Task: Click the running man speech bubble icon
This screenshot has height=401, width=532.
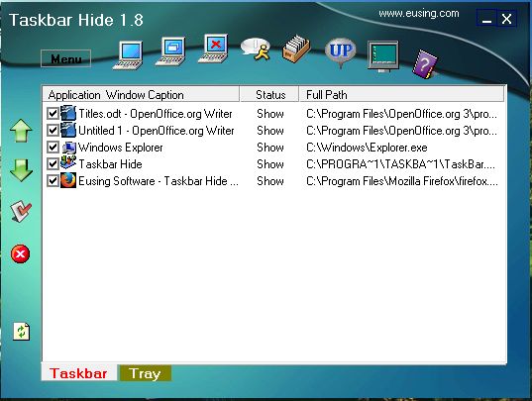Action: (x=256, y=50)
